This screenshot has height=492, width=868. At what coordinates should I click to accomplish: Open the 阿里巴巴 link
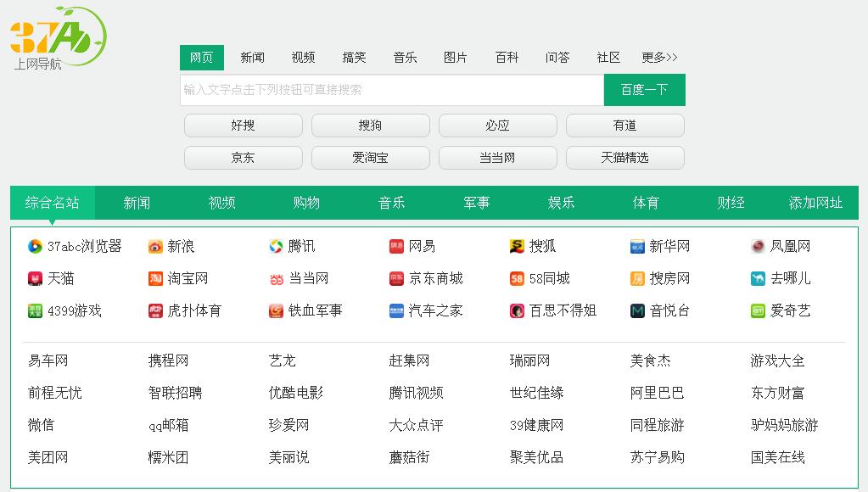[x=657, y=393]
